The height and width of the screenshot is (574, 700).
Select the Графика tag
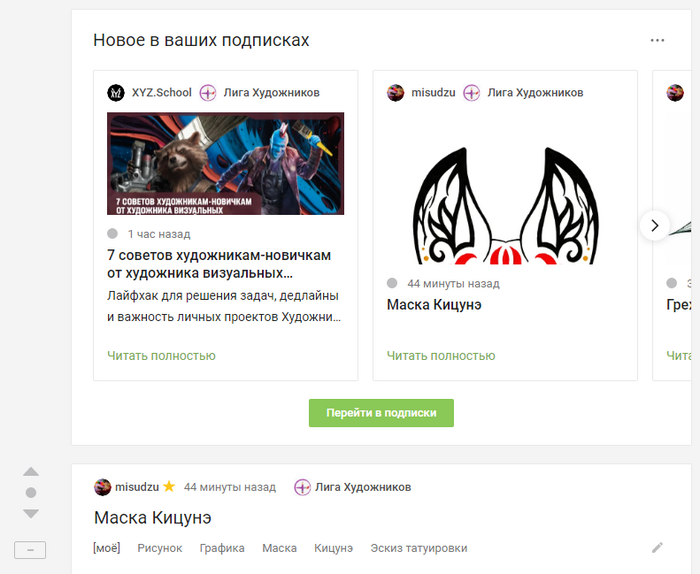[x=222, y=548]
